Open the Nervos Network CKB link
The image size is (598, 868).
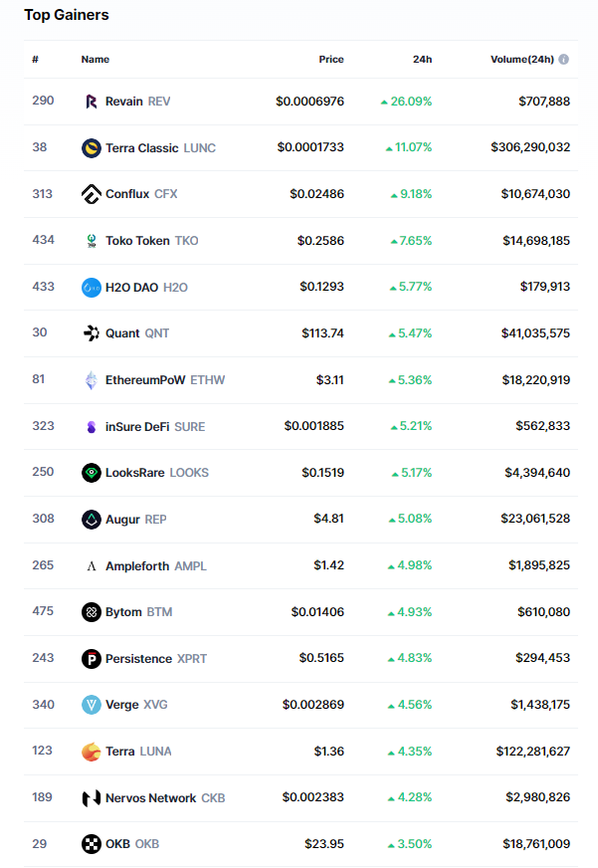[x=165, y=798]
